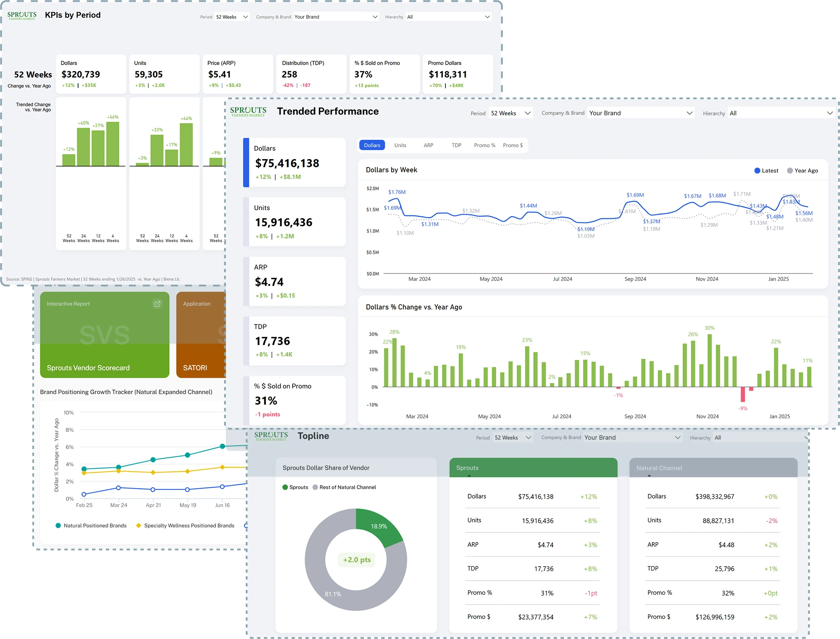Click +2.0 pts badge in donut center

click(356, 560)
